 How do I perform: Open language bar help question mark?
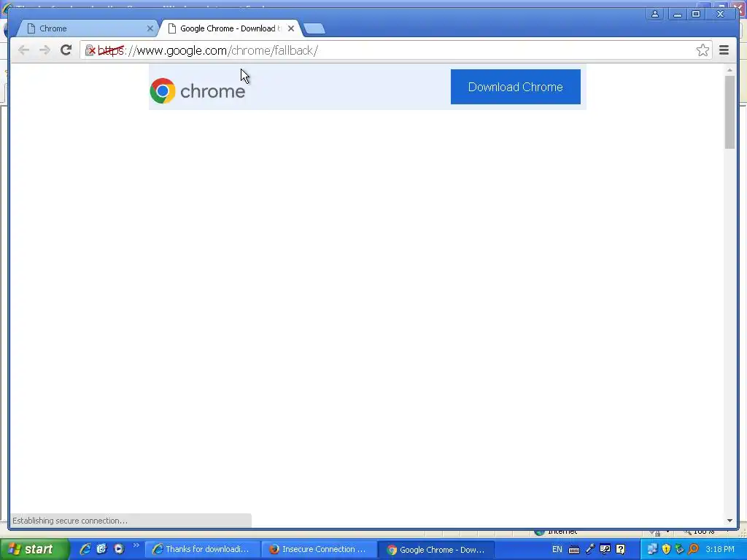pyautogui.click(x=620, y=549)
